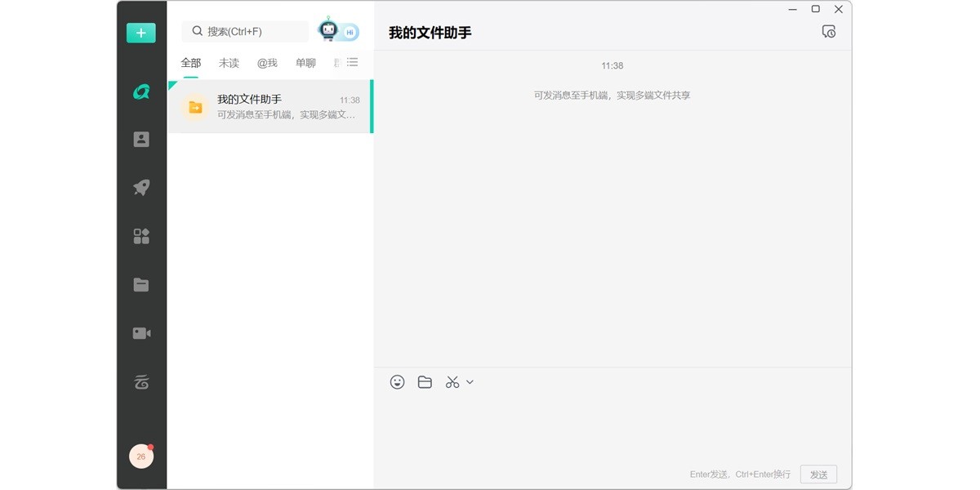Click the send file folder icon
The image size is (980, 490).
pos(425,382)
